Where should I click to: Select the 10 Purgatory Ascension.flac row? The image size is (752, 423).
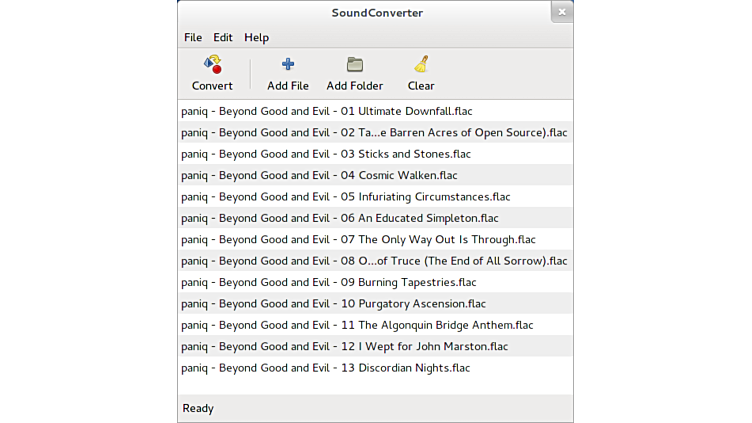[x=333, y=304]
